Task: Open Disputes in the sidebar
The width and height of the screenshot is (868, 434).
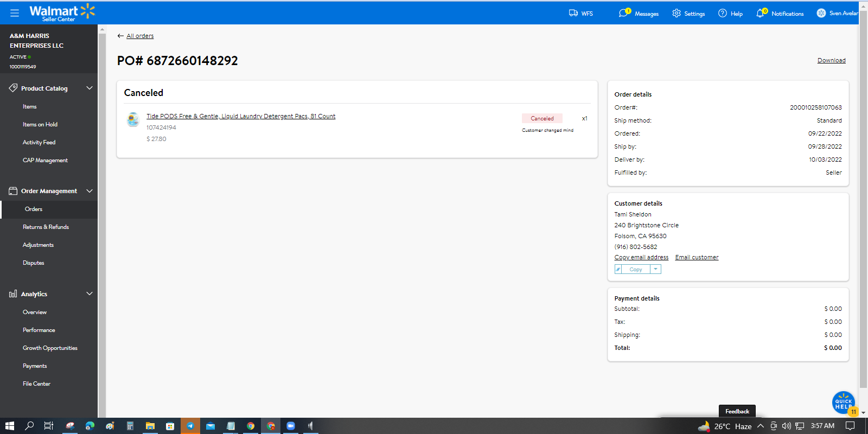Action: [34, 263]
